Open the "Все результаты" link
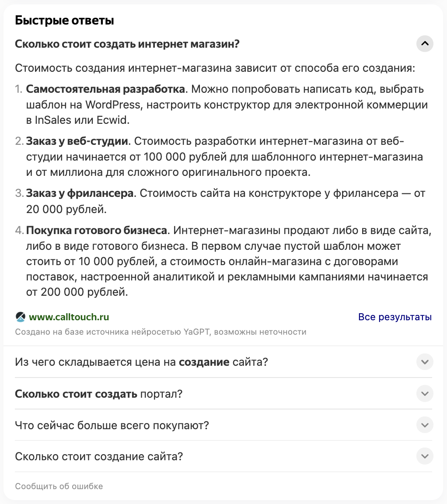 tap(395, 317)
